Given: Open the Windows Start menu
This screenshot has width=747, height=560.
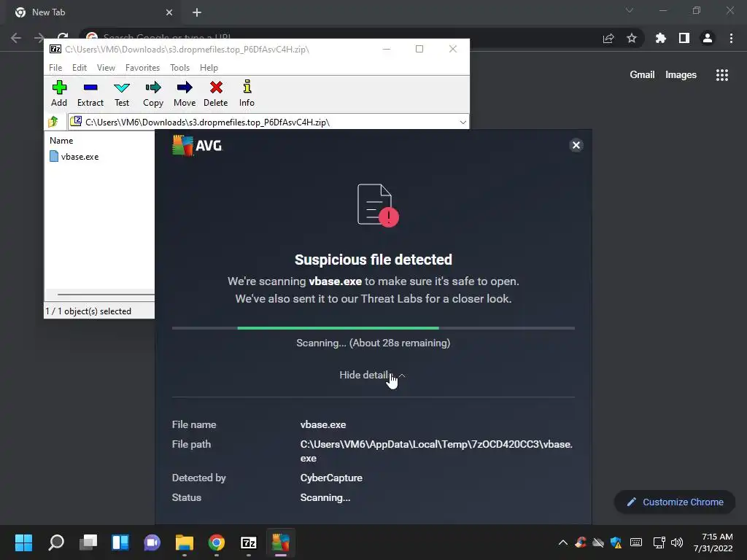Looking at the screenshot, I should pos(23,542).
